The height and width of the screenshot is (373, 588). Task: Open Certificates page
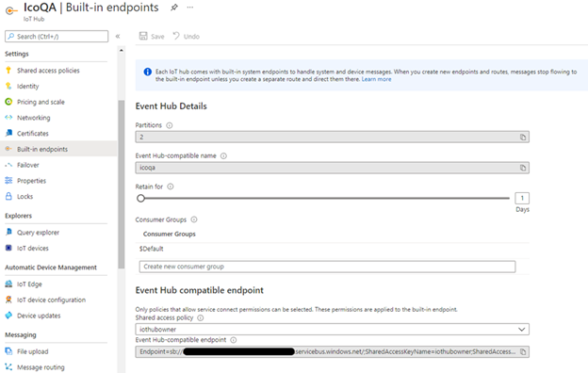(33, 134)
